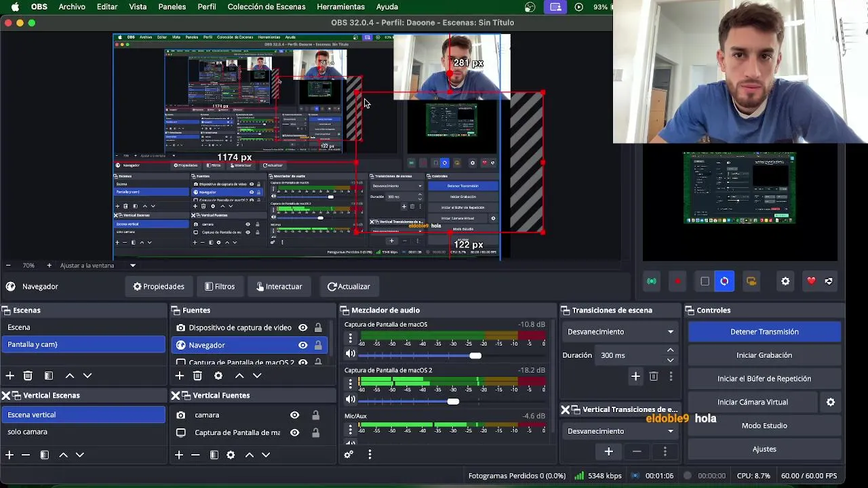Open advanced audio properties gear in mixer
Image resolution: width=868 pixels, height=488 pixels.
pyautogui.click(x=349, y=455)
